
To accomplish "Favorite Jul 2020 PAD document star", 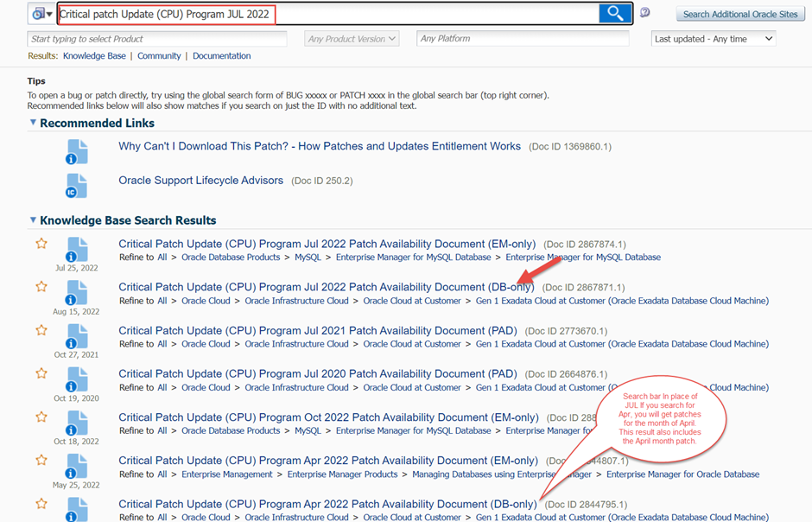I will pyautogui.click(x=41, y=372).
